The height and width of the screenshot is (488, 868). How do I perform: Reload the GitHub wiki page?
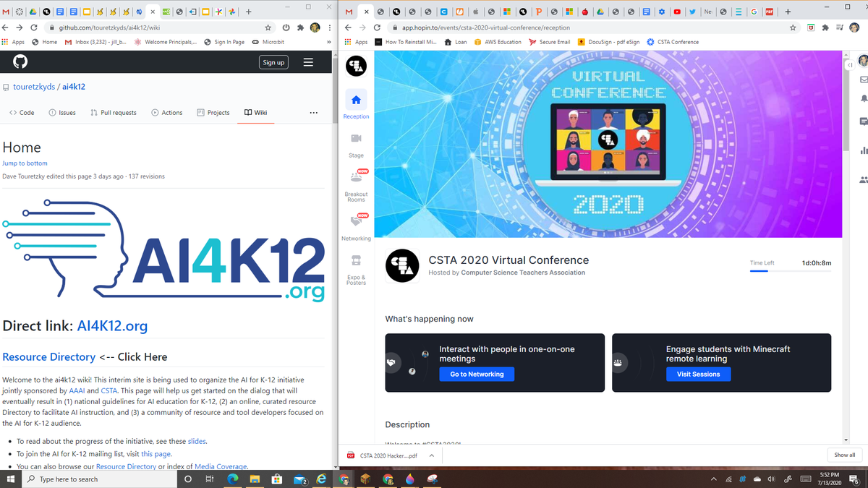tap(34, 27)
